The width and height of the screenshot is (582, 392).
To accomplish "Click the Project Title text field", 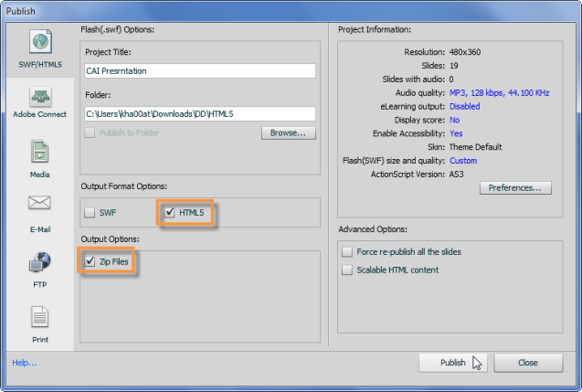I will point(200,71).
